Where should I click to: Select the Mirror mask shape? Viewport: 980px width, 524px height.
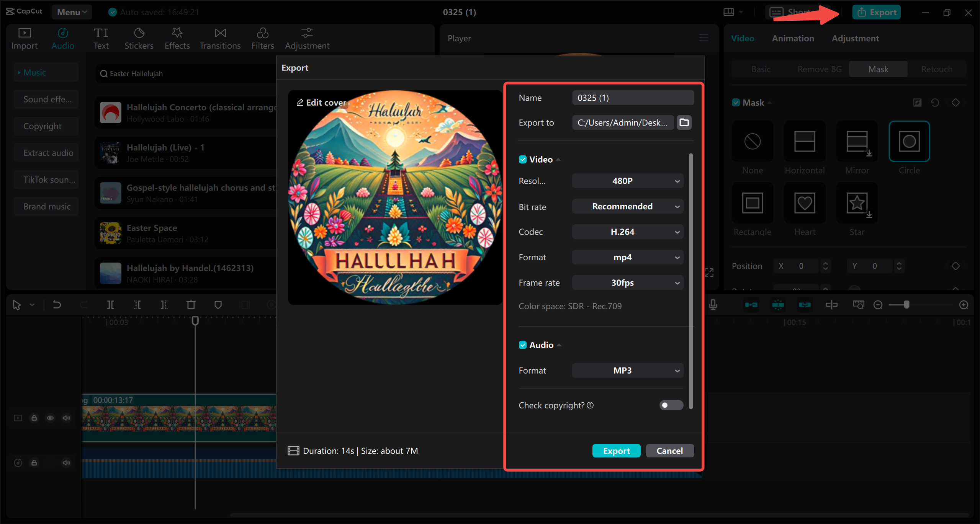pos(857,142)
